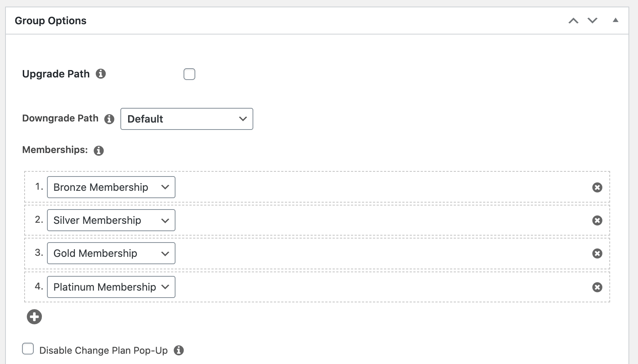Image resolution: width=638 pixels, height=364 pixels.
Task: Open the Downgrade Path Default dropdown
Action: (187, 119)
